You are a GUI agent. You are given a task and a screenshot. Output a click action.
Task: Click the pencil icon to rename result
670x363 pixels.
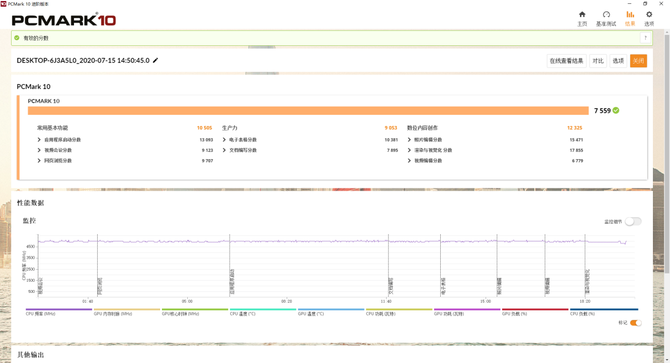pyautogui.click(x=156, y=61)
